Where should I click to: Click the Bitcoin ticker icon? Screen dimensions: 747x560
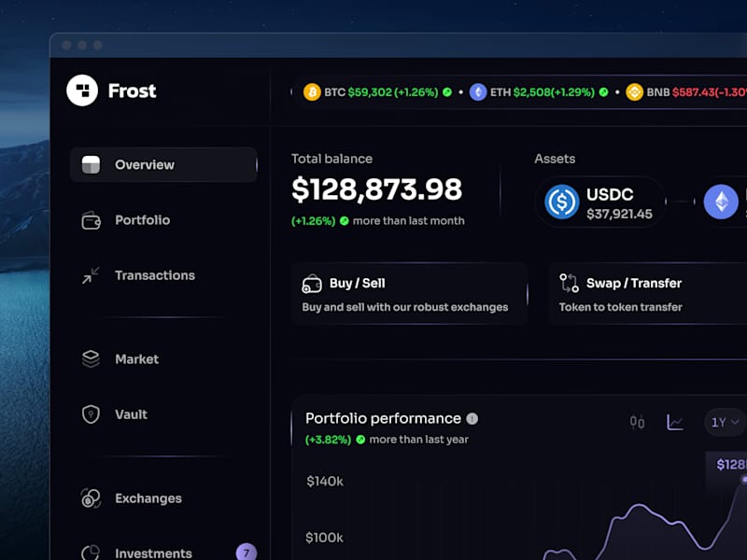[x=312, y=92]
